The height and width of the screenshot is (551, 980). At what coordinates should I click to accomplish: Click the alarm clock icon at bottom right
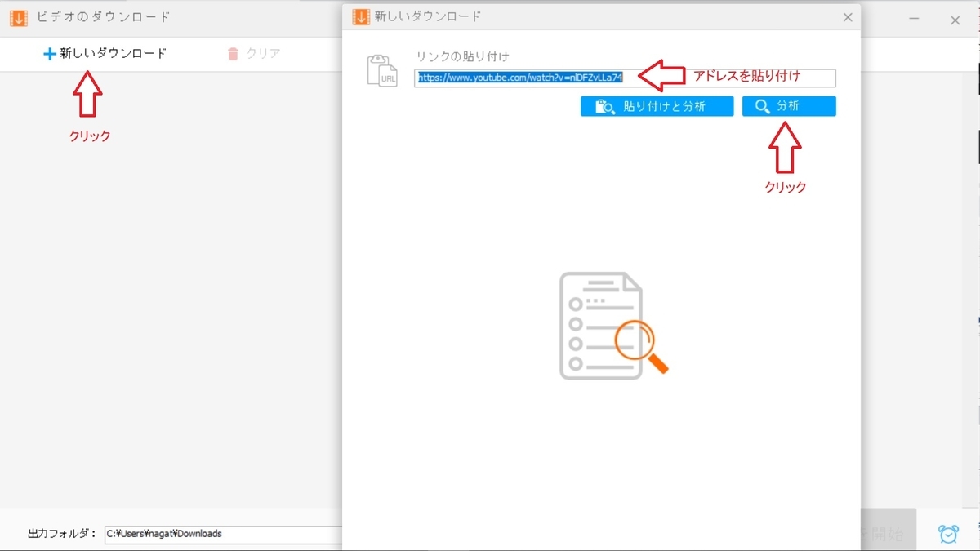click(x=948, y=534)
